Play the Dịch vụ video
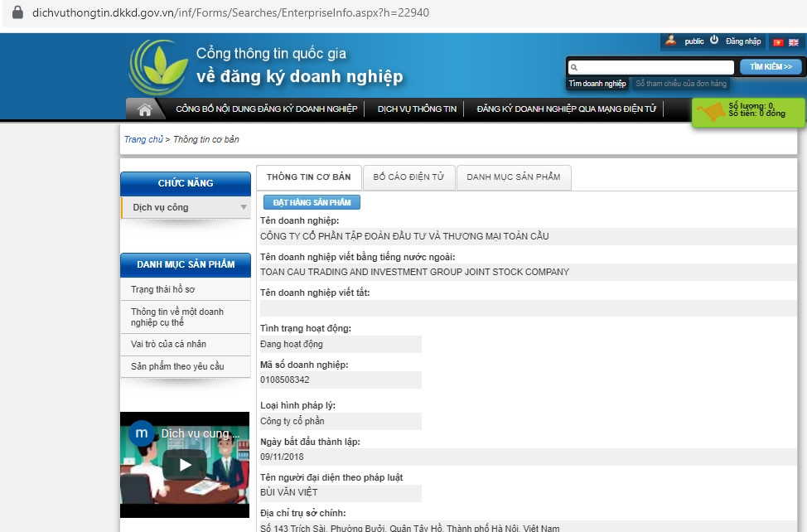 coord(184,465)
